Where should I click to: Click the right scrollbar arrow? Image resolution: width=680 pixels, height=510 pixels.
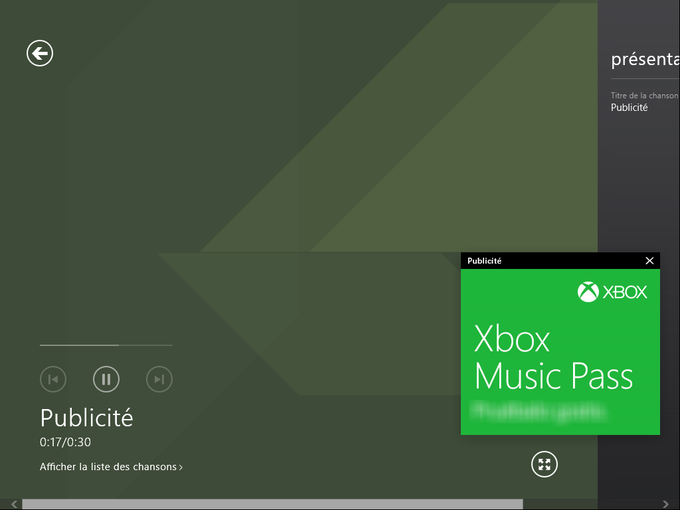tap(666, 504)
